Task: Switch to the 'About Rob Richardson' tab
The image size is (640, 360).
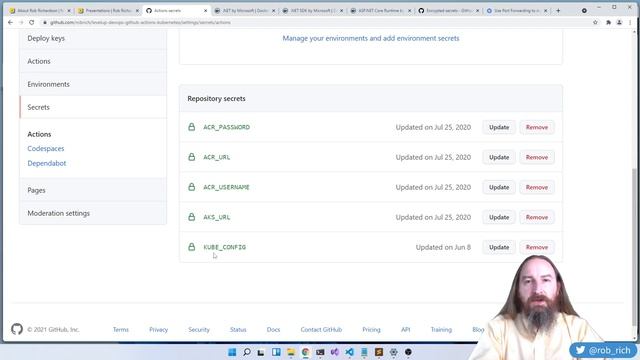Action: tap(40, 11)
